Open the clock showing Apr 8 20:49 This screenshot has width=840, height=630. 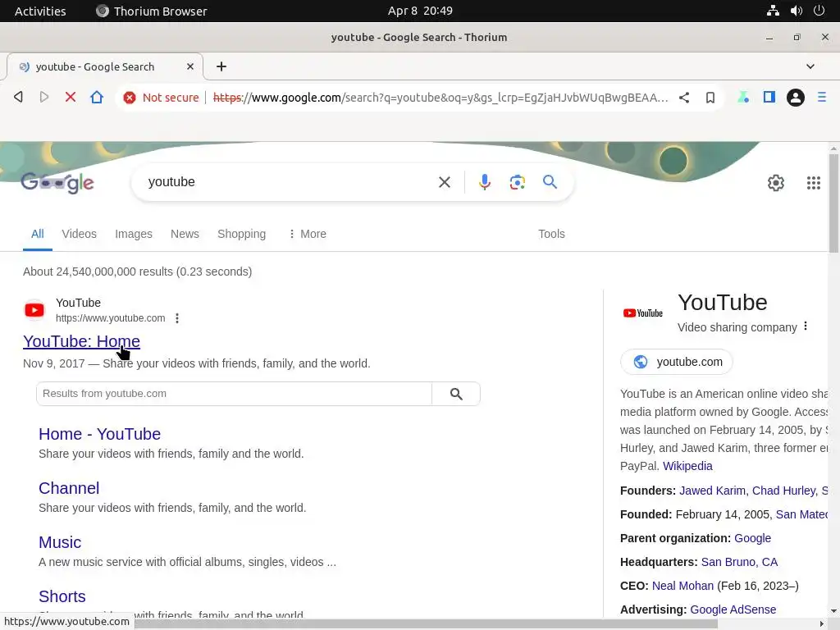pos(420,11)
